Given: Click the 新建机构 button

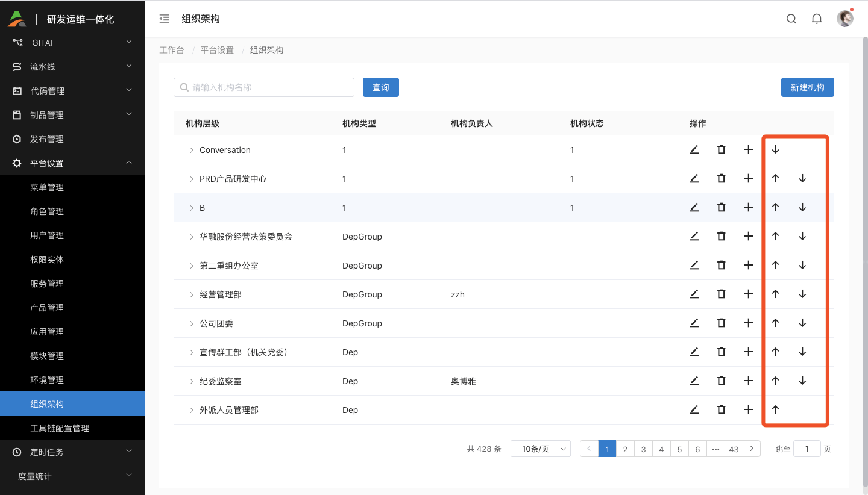Looking at the screenshot, I should click(807, 87).
